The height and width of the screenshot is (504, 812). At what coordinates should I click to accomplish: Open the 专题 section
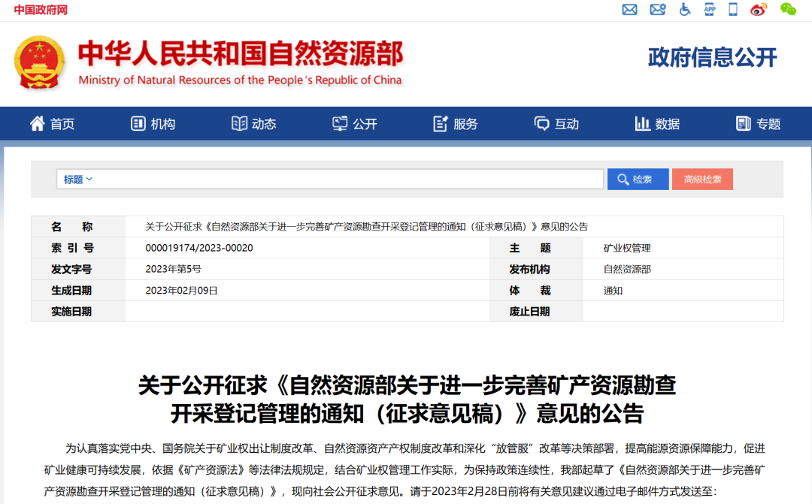coord(759,123)
